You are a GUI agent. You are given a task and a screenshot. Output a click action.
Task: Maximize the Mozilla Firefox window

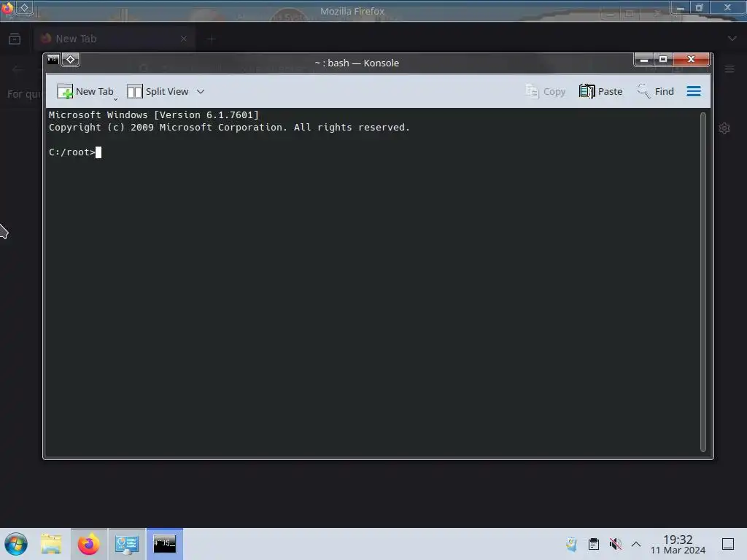click(700, 7)
